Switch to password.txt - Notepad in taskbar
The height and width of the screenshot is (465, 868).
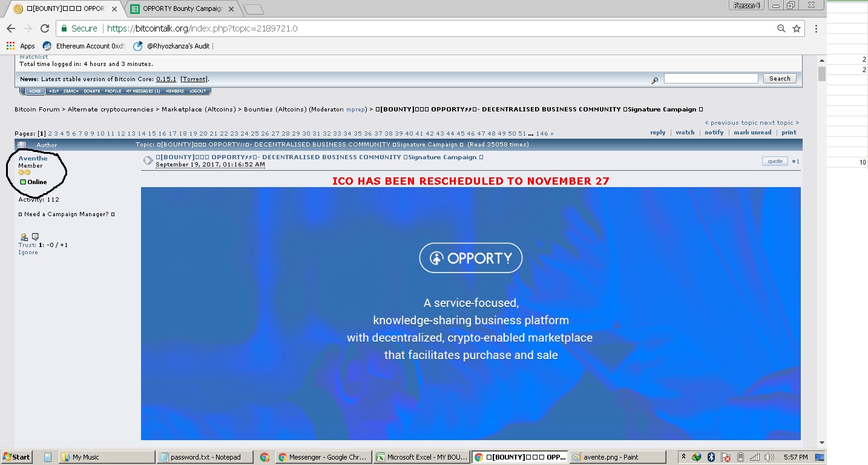point(205,457)
